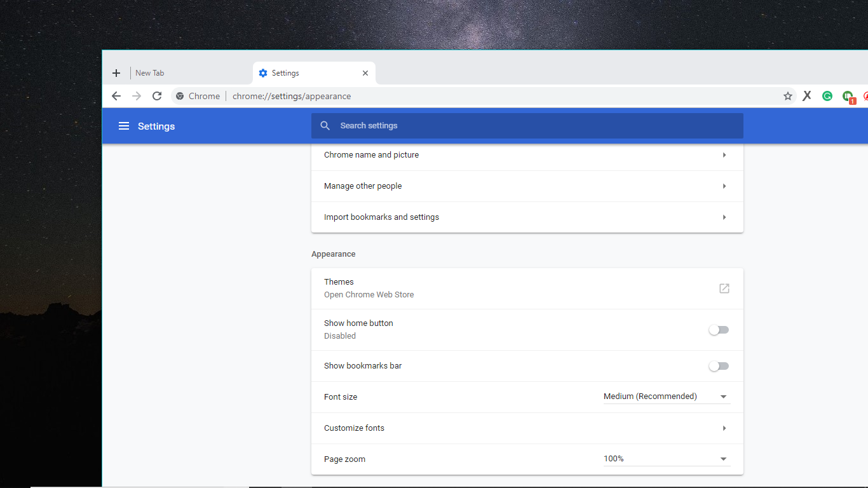This screenshot has width=868, height=488.
Task: Expand Import bookmarks and settings arrow
Action: pos(724,217)
